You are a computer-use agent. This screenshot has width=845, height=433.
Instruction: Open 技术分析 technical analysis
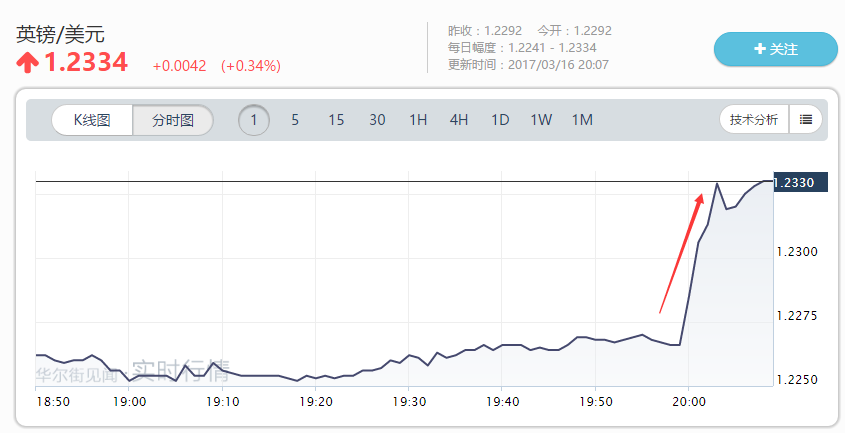[x=754, y=120]
